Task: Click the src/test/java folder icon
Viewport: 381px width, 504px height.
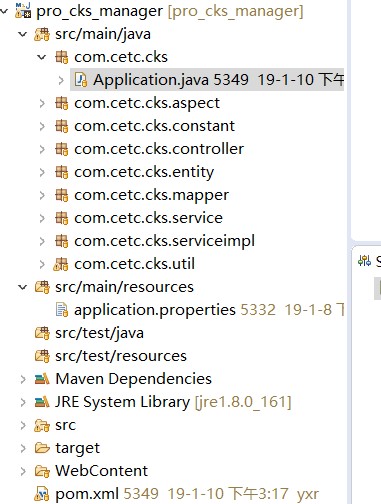Action: (42, 333)
